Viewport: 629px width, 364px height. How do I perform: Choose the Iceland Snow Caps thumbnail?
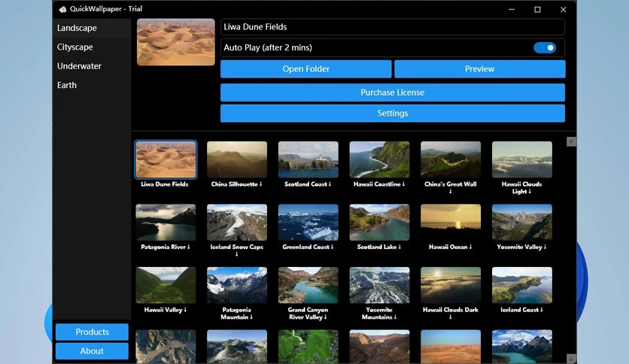coord(237,223)
